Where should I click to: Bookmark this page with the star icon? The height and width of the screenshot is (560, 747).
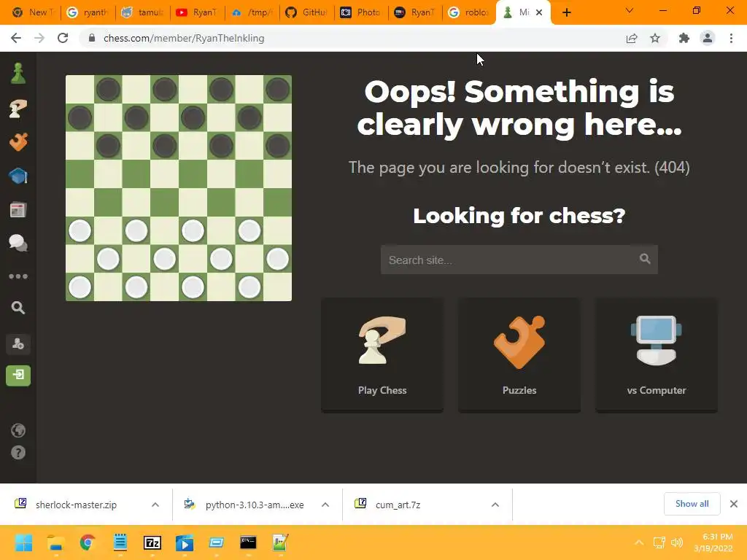click(655, 38)
